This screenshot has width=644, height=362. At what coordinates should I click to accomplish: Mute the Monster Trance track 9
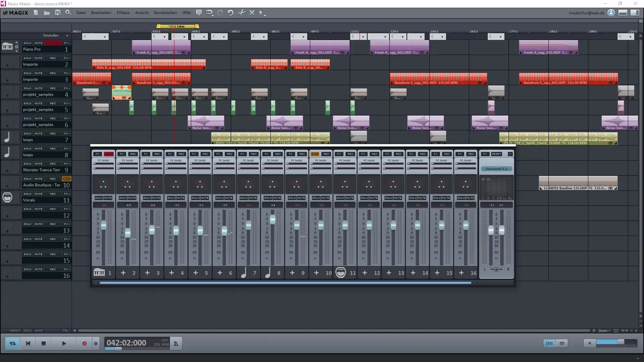pos(39,164)
